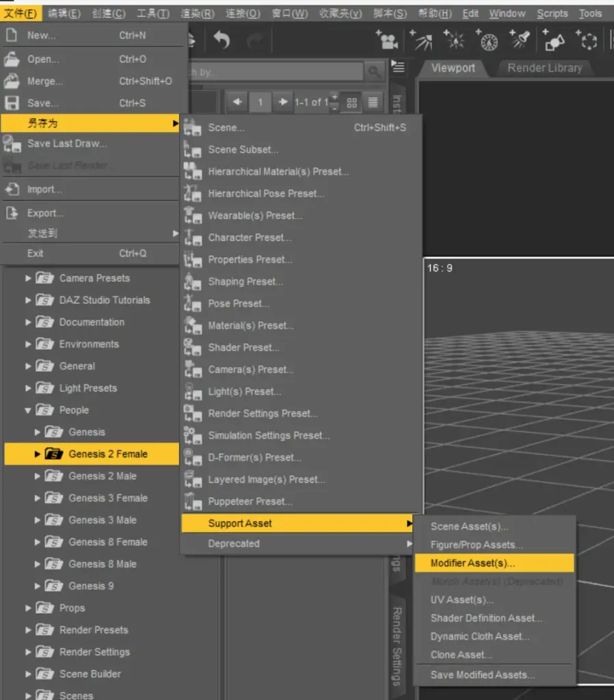
Task: Expand the Genesis 8 Male folder
Action: pyautogui.click(x=38, y=564)
